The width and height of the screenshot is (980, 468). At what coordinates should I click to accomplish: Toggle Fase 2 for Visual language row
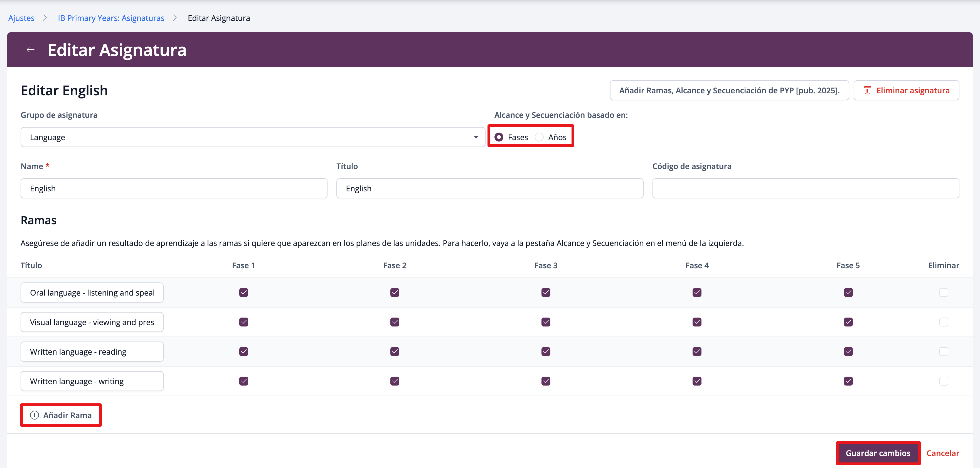click(x=395, y=322)
